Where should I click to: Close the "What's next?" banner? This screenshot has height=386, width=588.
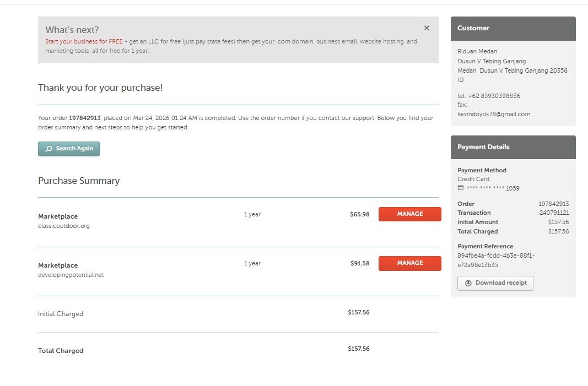coord(427,28)
